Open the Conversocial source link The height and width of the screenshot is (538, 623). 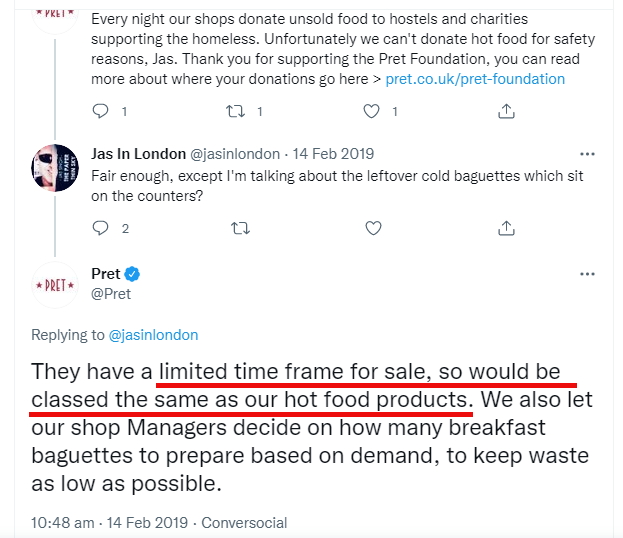[x=244, y=522]
